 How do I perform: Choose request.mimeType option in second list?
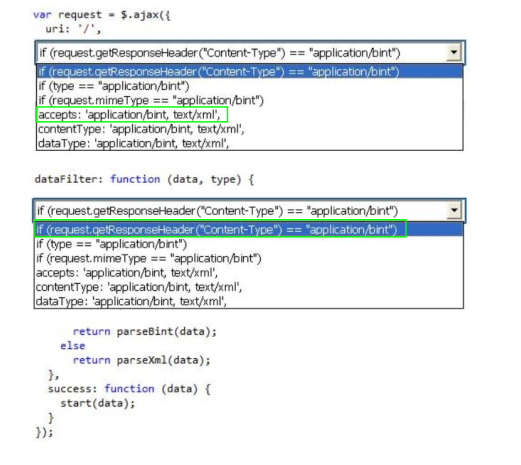tap(249, 258)
